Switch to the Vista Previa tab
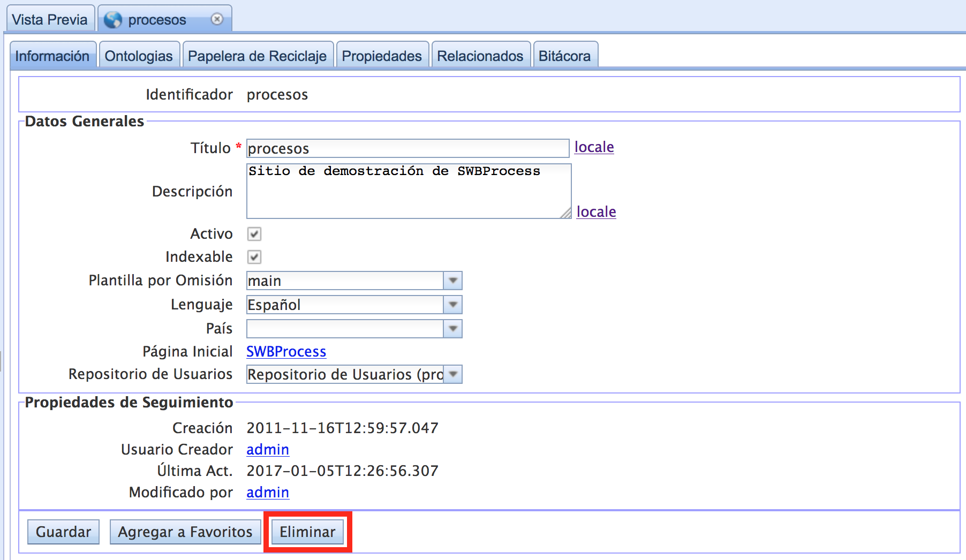 [x=50, y=20]
